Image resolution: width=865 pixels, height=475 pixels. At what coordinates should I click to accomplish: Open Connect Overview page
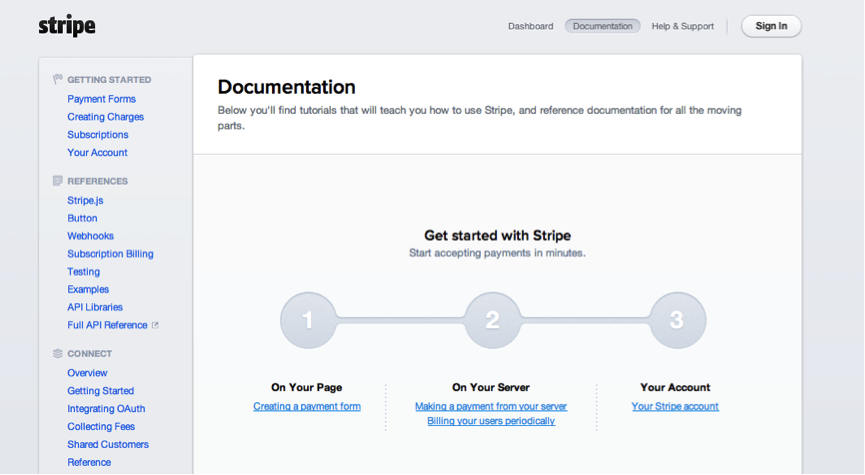[x=87, y=373]
